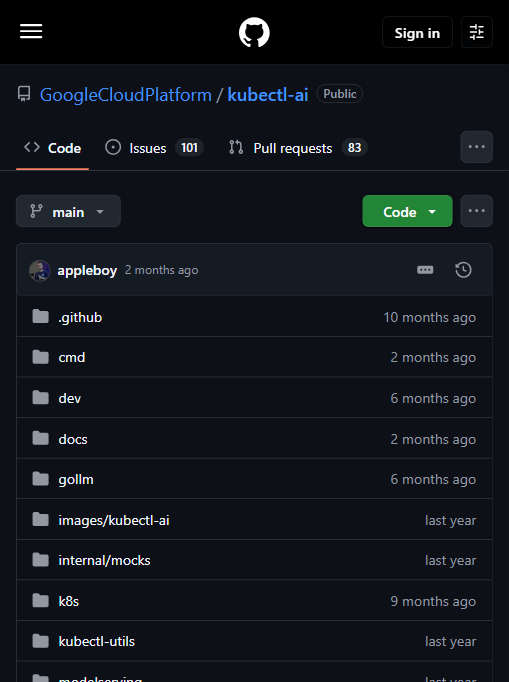Open the images/kubectl-ai folder
Viewport: 509px width, 682px height.
click(114, 520)
